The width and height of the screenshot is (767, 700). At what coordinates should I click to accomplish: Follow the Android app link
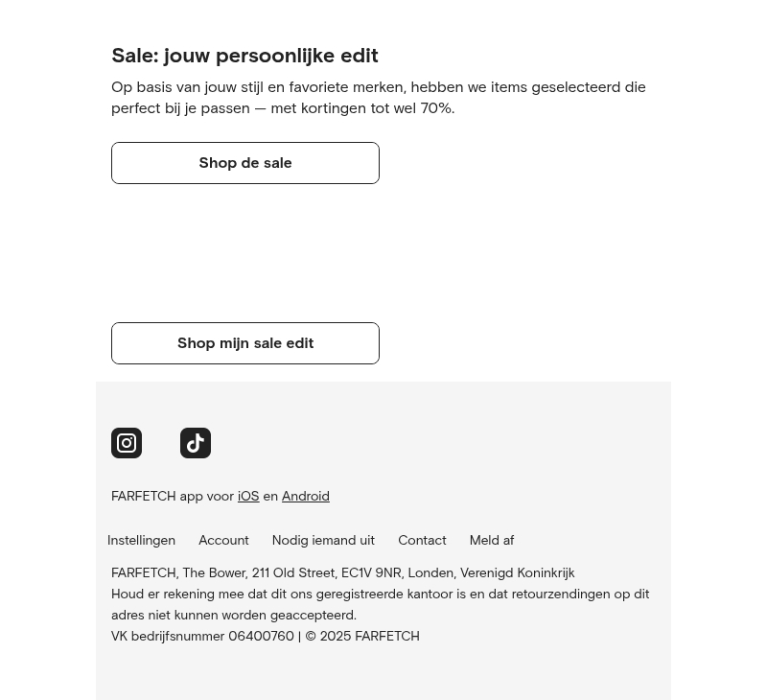point(305,496)
